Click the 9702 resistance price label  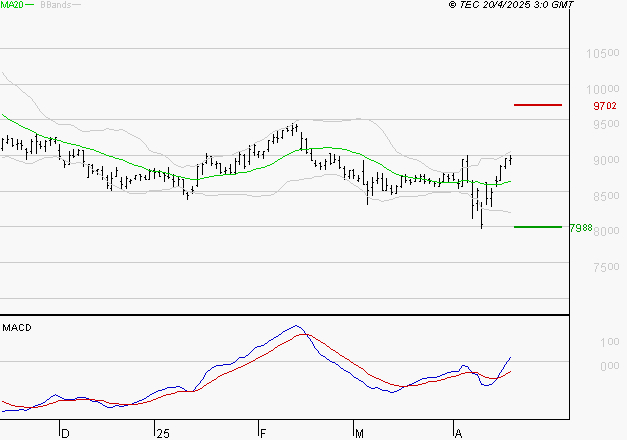pos(603,105)
